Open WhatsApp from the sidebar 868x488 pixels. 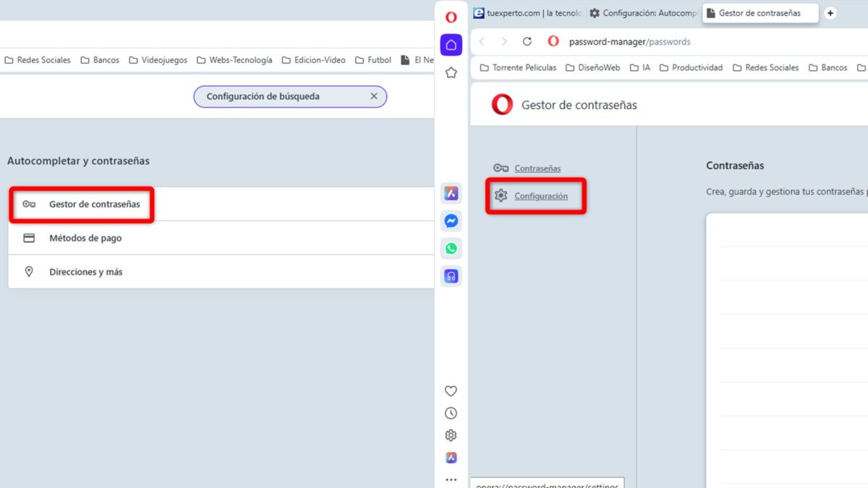tap(451, 249)
